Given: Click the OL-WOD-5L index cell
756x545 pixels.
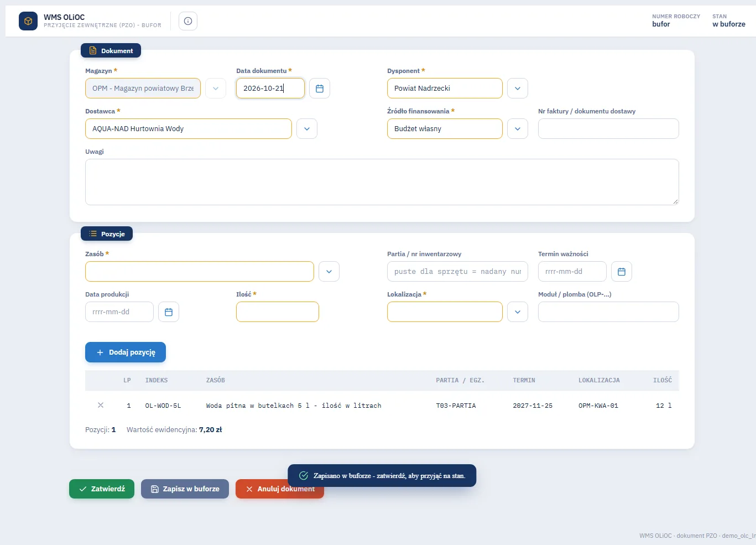Looking at the screenshot, I should coord(163,406).
